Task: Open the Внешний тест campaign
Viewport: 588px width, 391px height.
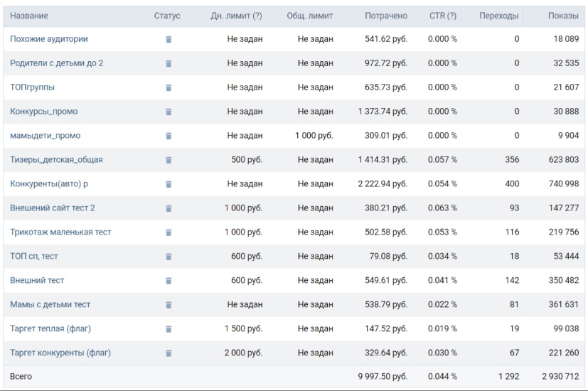Action: click(x=37, y=280)
